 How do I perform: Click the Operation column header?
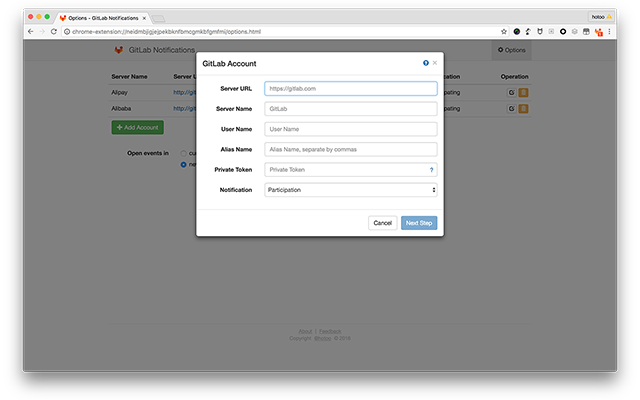click(x=514, y=77)
